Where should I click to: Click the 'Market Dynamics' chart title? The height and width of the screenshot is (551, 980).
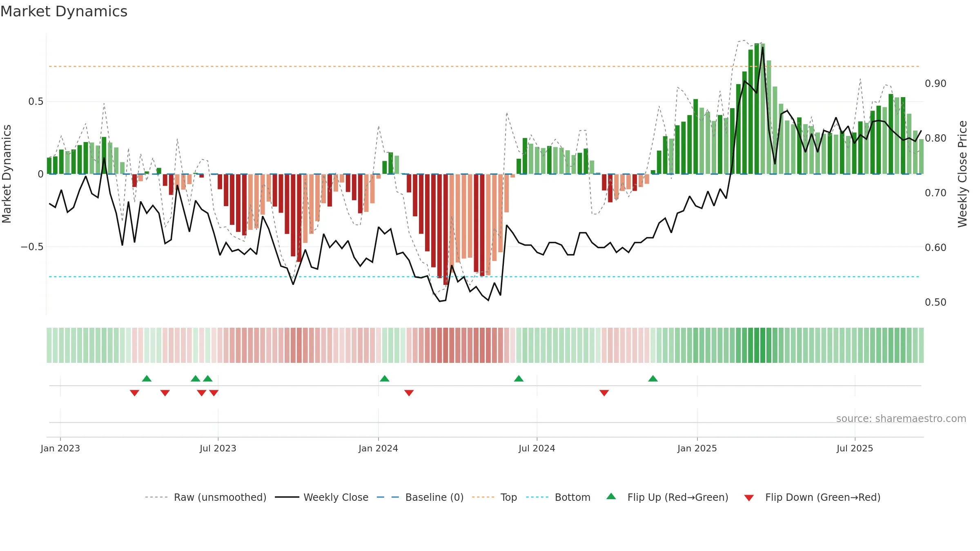click(x=64, y=11)
